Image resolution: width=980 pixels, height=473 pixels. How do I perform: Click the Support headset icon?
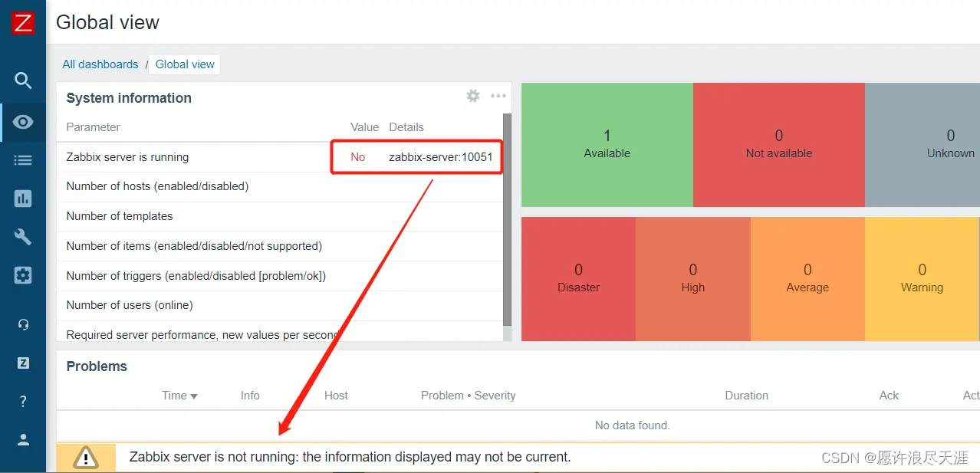tap(23, 324)
